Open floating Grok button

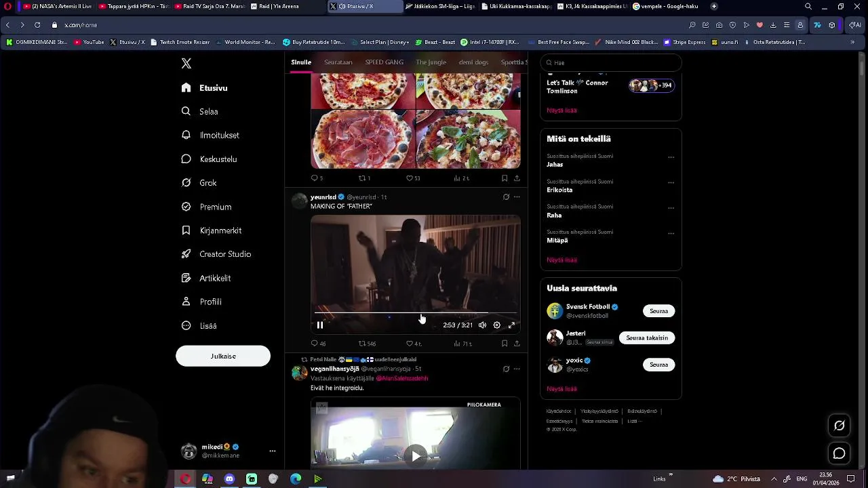click(840, 426)
